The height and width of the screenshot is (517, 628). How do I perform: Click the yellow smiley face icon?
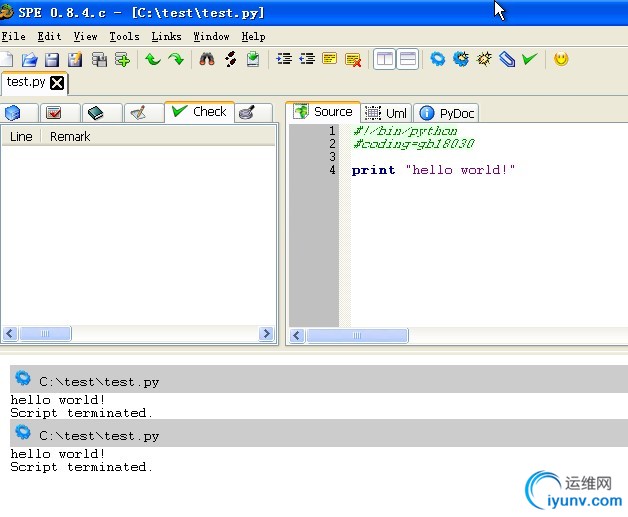(561, 59)
